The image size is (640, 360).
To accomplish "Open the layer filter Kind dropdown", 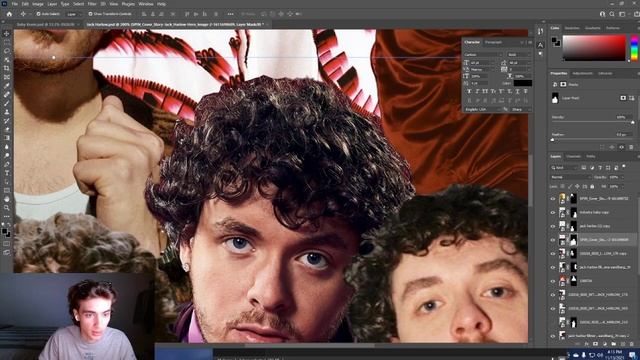I will coord(564,167).
